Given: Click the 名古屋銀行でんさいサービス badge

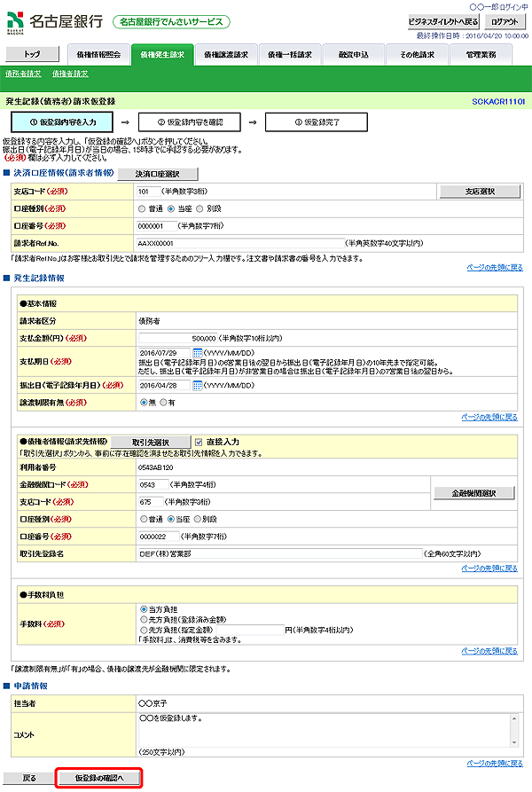Looking at the screenshot, I should pos(171,21).
